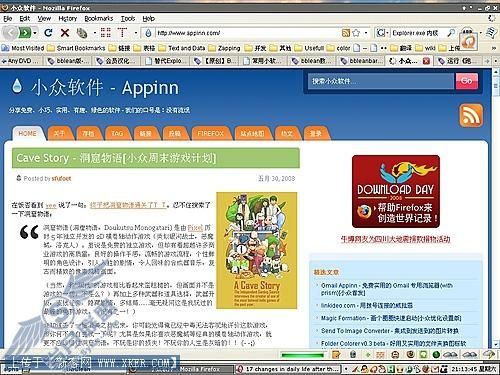Click the brown swirl icon in the status bar
This screenshot has height=375, width=500.
pyautogui.click(x=411, y=354)
